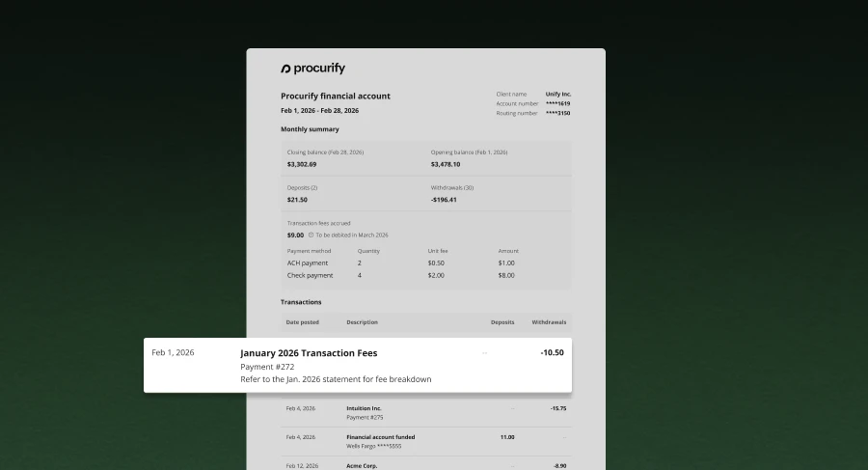Click the "ACH payment" row label

(308, 263)
